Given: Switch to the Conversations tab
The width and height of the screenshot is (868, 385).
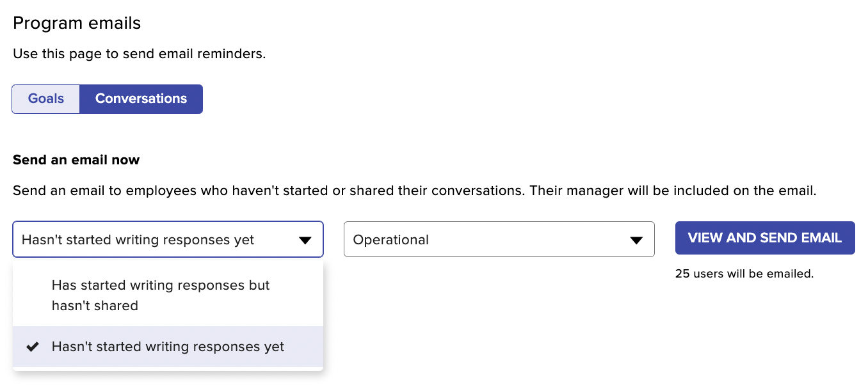Looking at the screenshot, I should tap(141, 98).
